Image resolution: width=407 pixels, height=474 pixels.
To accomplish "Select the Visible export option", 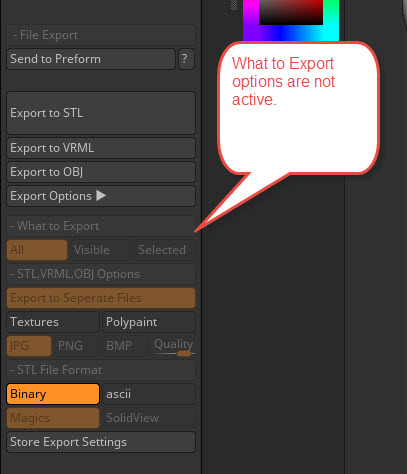I will tap(99, 250).
